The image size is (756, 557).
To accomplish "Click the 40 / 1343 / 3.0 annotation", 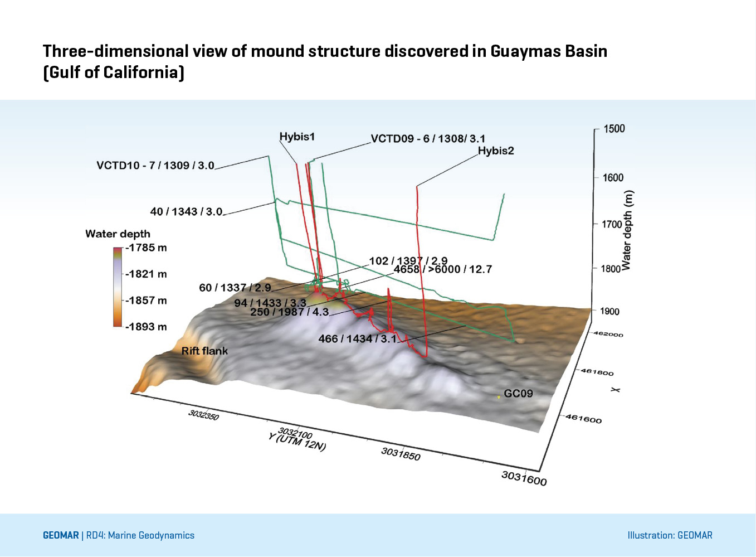I will pyautogui.click(x=186, y=212).
